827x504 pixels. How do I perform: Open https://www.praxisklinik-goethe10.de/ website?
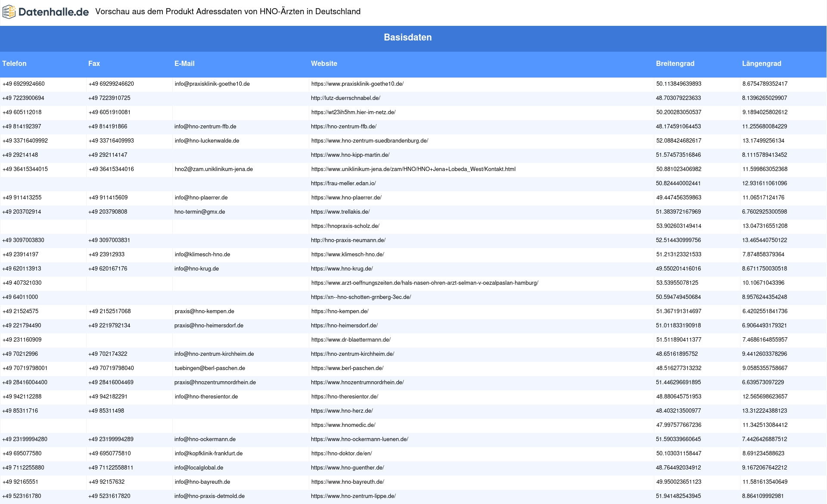(x=358, y=84)
